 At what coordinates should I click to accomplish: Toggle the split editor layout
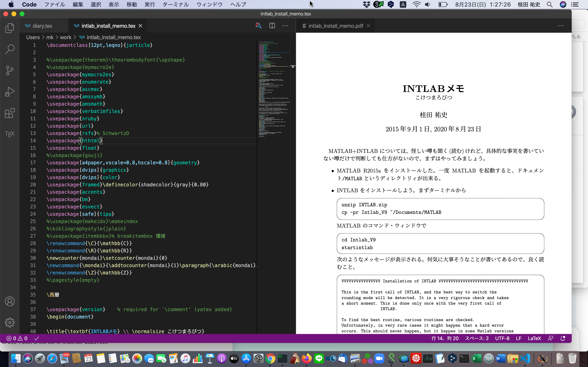(272, 26)
